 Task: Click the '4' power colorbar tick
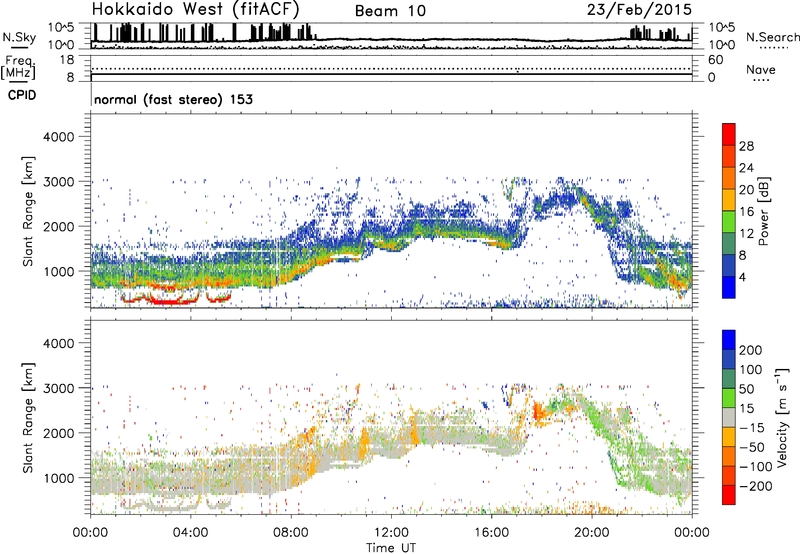[743, 276]
